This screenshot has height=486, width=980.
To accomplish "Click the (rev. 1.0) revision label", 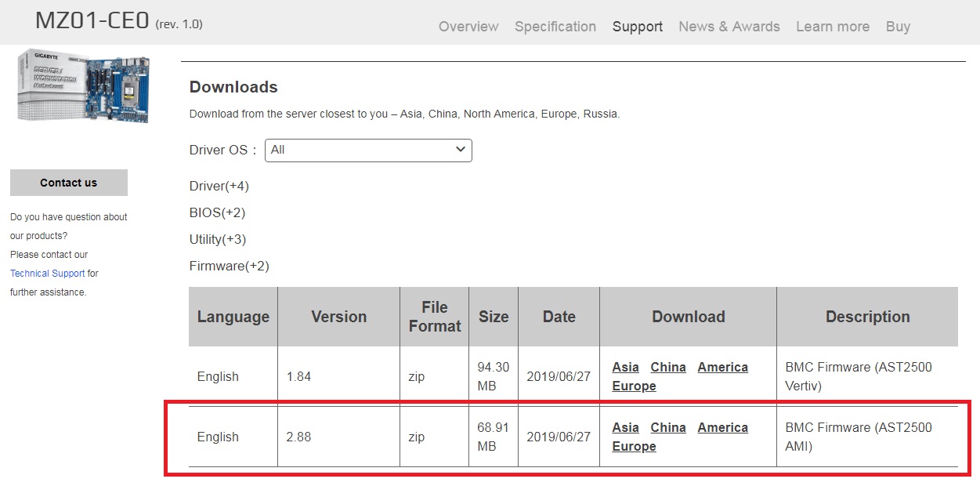I will click(x=179, y=24).
